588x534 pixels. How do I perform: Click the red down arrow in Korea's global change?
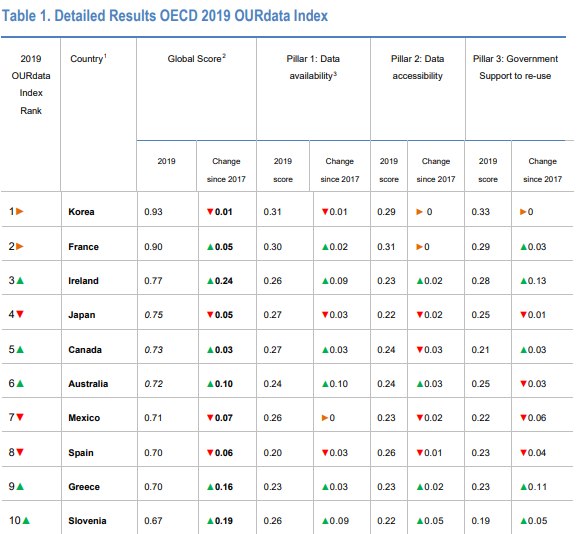[x=210, y=212]
